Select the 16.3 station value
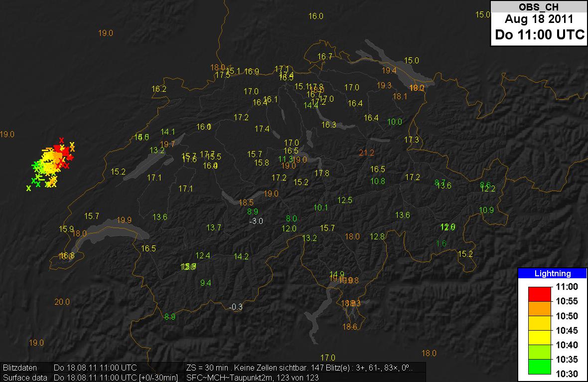Viewport: 588px width, 382px height. tap(328, 125)
